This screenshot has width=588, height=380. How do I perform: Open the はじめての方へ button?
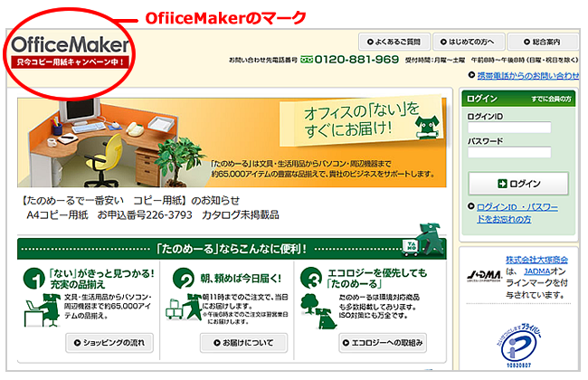[469, 42]
